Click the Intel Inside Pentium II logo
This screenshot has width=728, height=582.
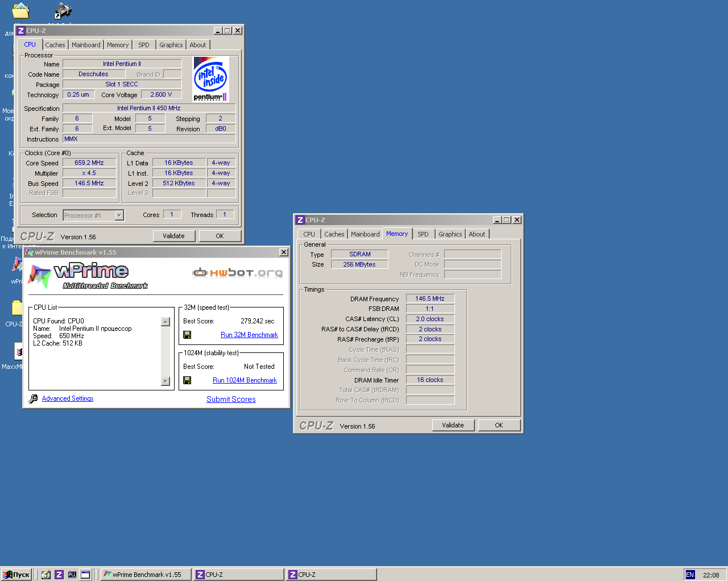point(210,79)
